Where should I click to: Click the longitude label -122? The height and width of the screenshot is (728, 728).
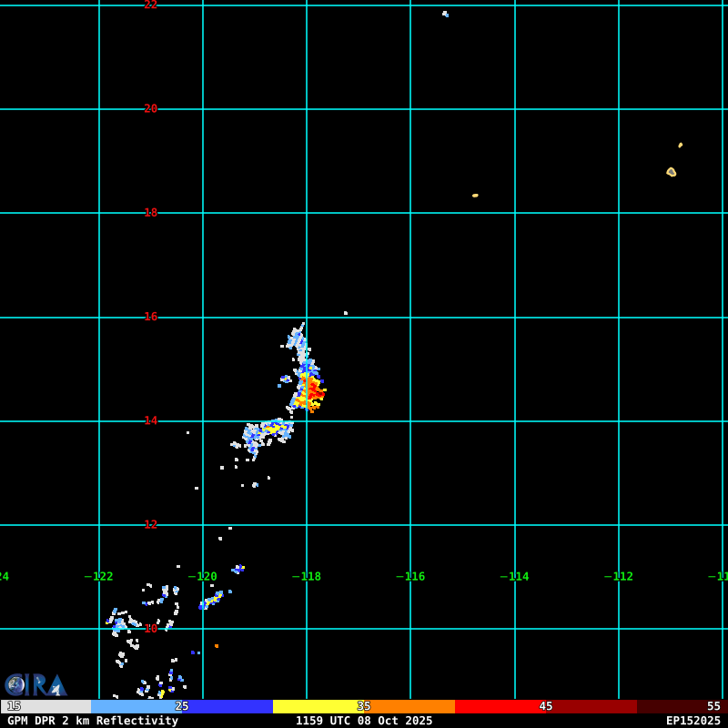(98, 577)
